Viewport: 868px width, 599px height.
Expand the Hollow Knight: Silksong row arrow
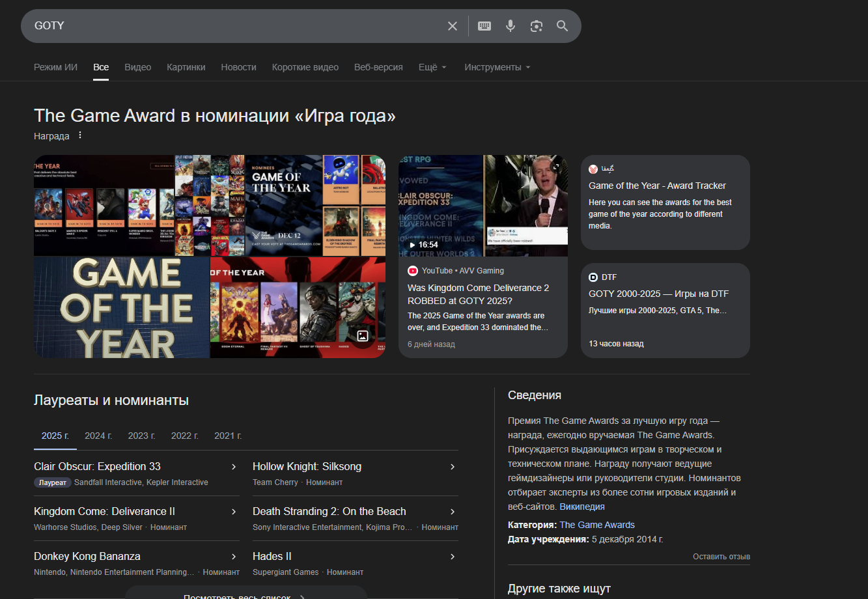(x=453, y=467)
